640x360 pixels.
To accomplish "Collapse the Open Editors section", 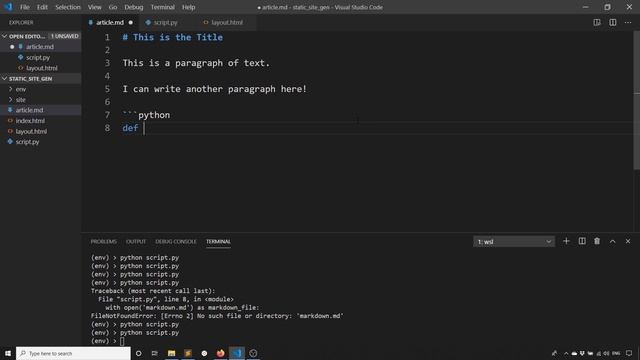I will click(4, 36).
